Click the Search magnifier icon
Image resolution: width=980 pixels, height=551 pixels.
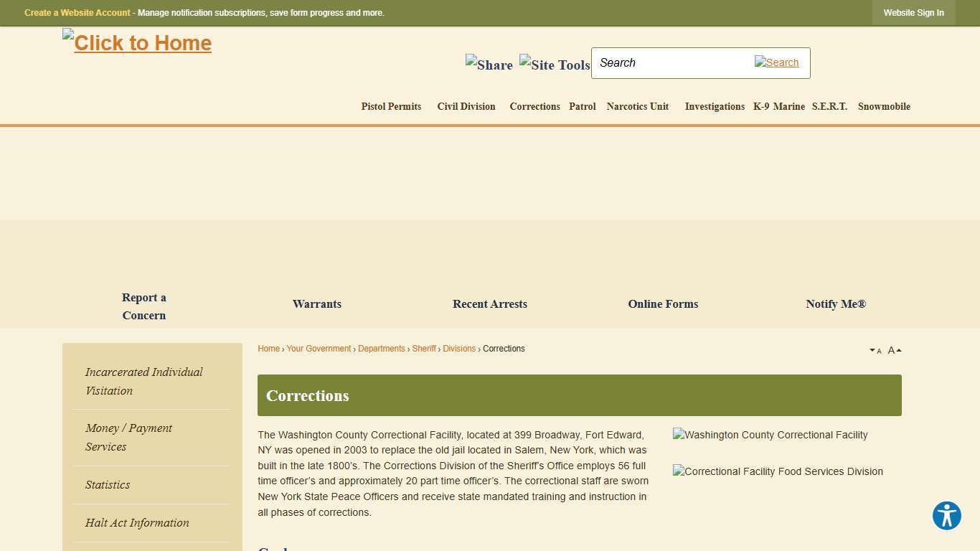tap(777, 62)
